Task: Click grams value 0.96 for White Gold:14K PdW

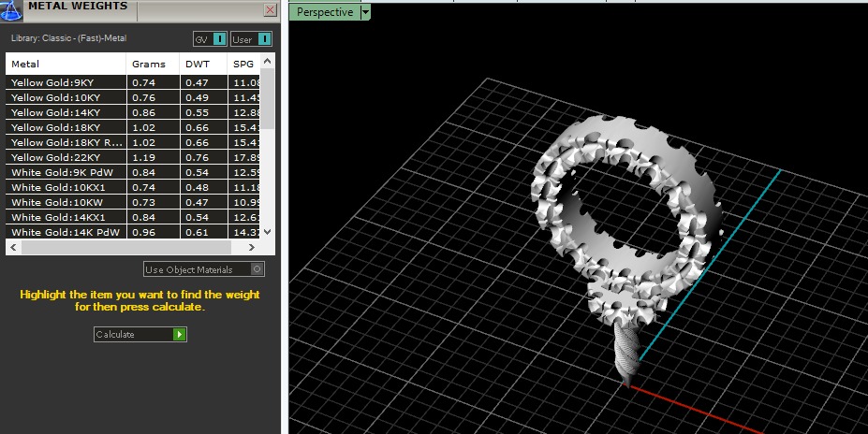Action: [x=143, y=232]
